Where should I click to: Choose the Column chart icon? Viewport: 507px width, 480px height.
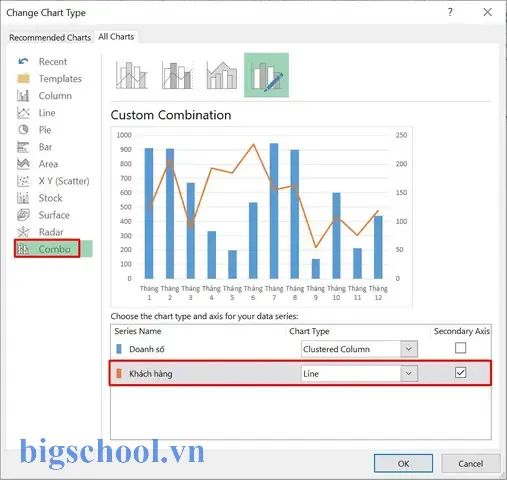[x=23, y=96]
